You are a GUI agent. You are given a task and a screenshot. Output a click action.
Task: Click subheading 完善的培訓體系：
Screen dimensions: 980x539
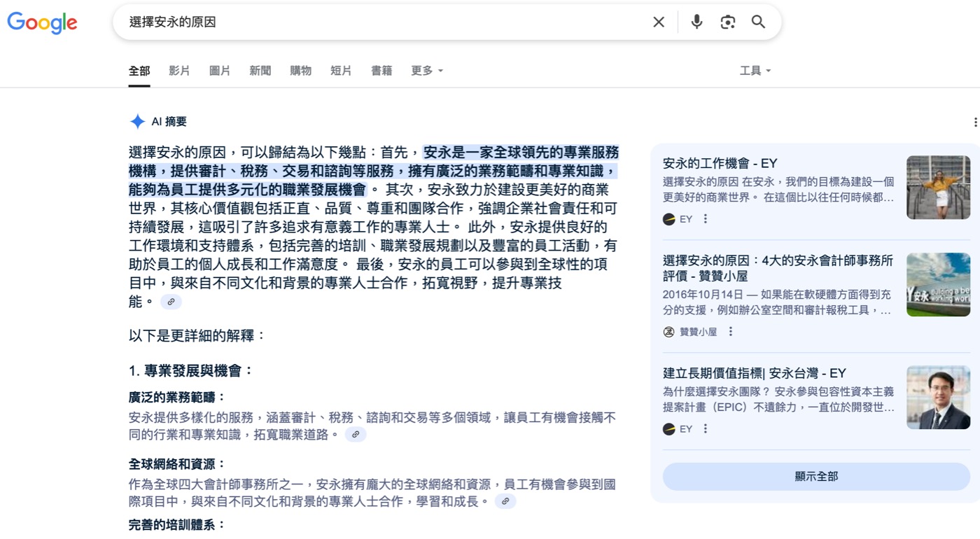click(x=178, y=525)
